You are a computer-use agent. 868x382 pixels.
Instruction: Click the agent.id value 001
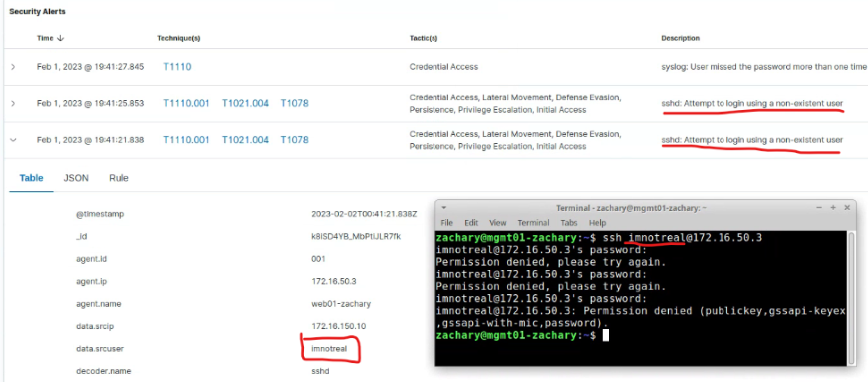(x=318, y=259)
